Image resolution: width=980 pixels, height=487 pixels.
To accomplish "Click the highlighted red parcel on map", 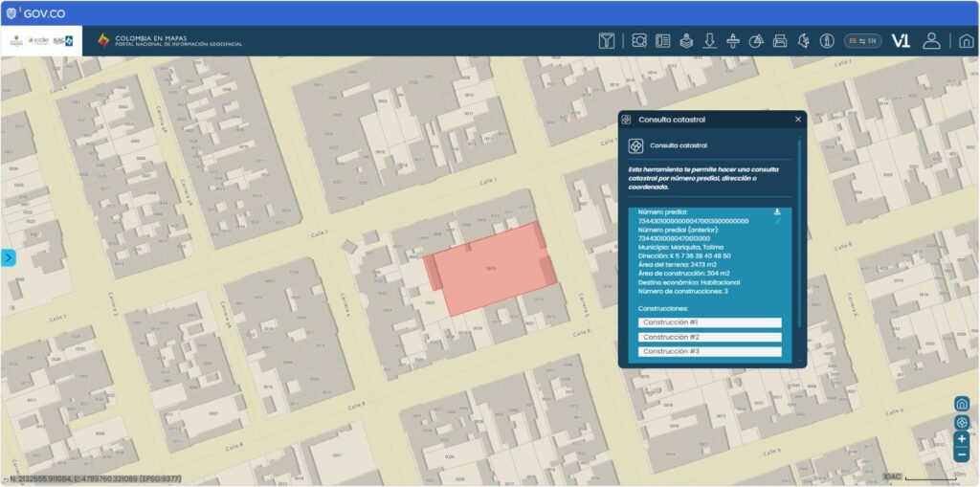I will point(490,268).
